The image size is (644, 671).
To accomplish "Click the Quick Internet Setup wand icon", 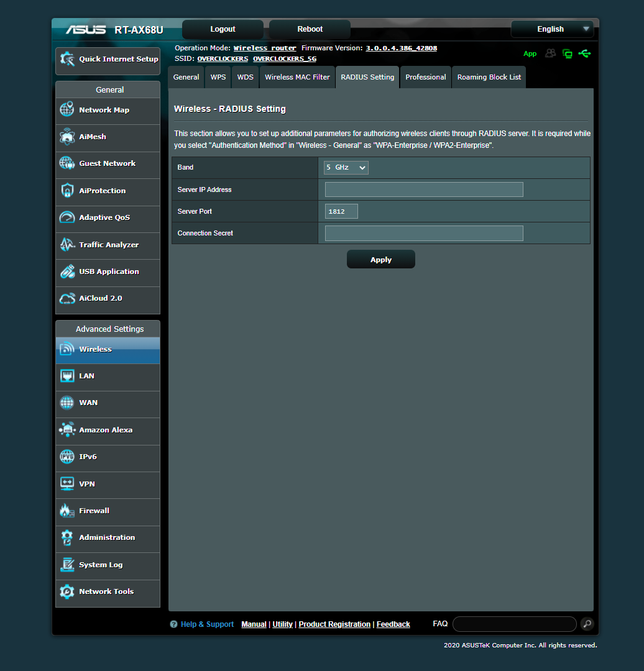I will coord(67,59).
